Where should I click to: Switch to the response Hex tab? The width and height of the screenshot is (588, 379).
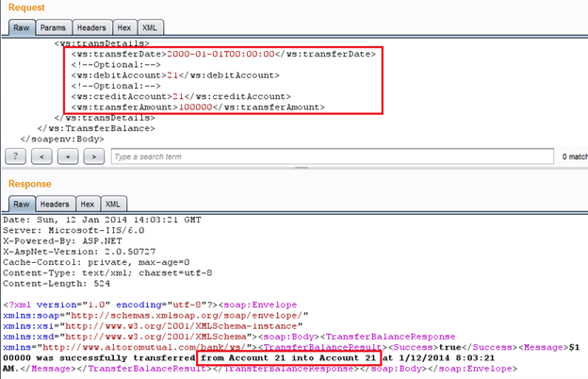[87, 204]
